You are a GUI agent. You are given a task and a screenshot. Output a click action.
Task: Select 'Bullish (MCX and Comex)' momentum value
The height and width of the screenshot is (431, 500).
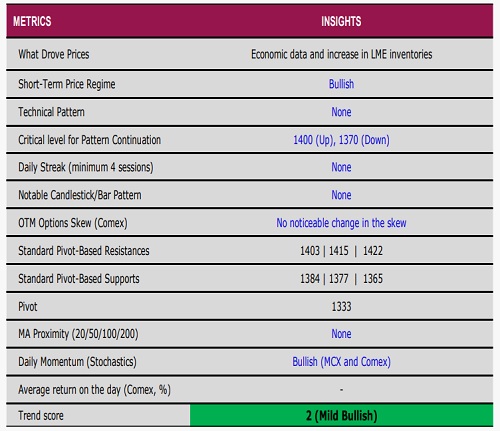pyautogui.click(x=341, y=362)
